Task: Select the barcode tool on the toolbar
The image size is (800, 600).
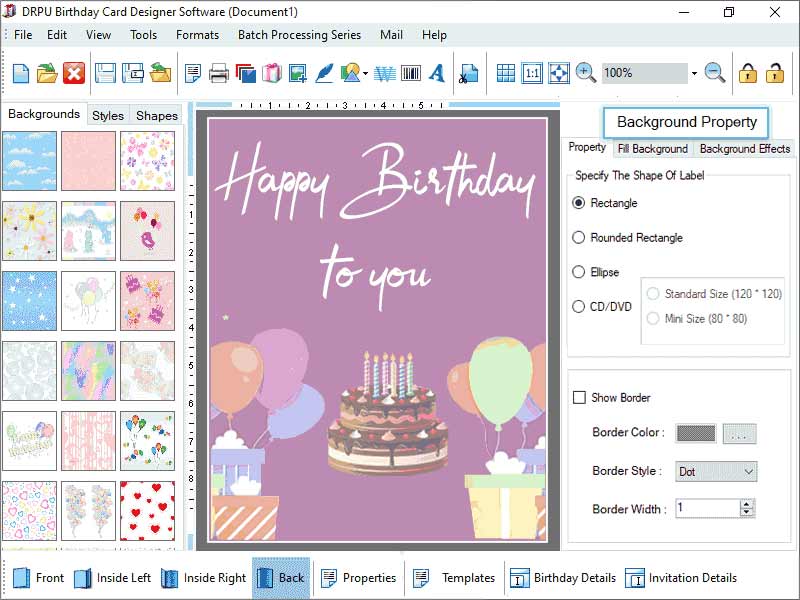Action: click(x=413, y=73)
